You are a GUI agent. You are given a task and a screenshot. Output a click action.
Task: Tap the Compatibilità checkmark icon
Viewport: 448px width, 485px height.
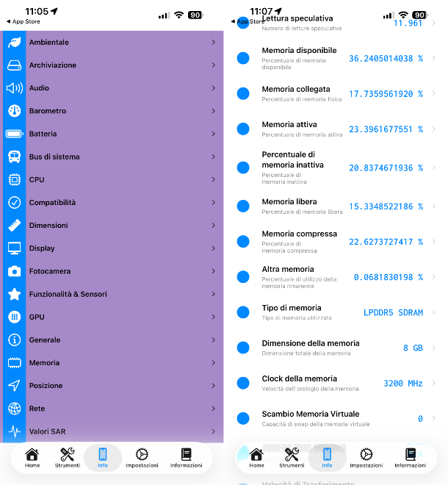tap(14, 203)
